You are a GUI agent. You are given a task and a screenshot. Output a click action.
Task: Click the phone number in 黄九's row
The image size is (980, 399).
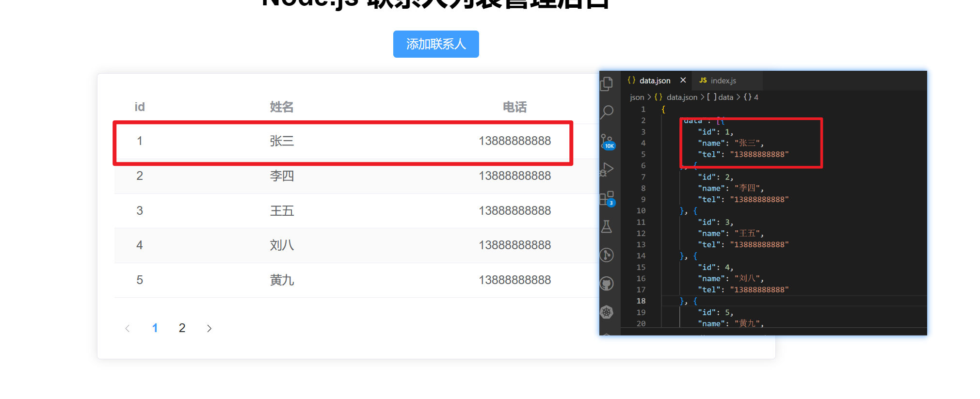tap(514, 280)
